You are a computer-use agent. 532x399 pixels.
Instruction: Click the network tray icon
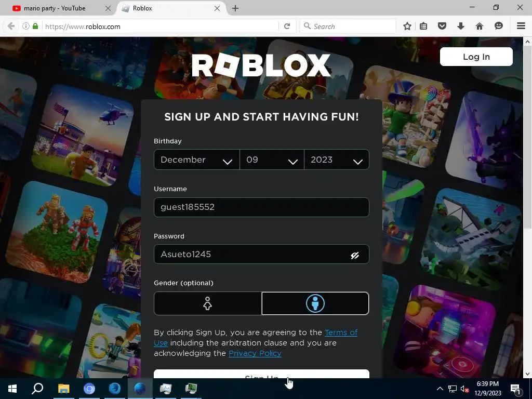point(453,389)
